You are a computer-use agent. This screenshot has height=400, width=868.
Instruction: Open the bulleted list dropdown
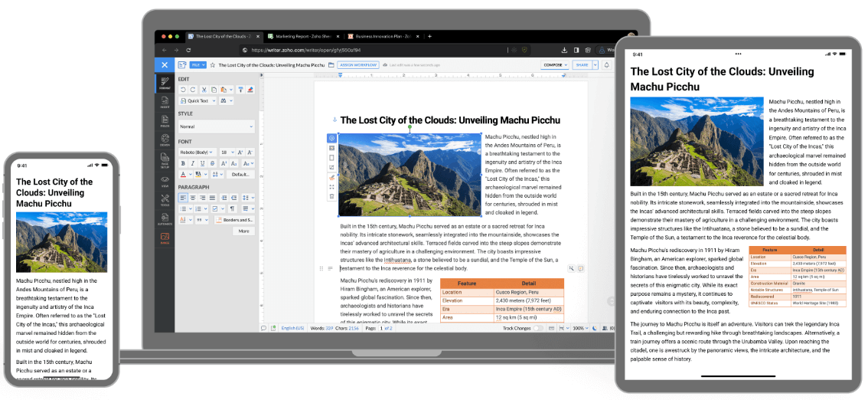coord(185,209)
